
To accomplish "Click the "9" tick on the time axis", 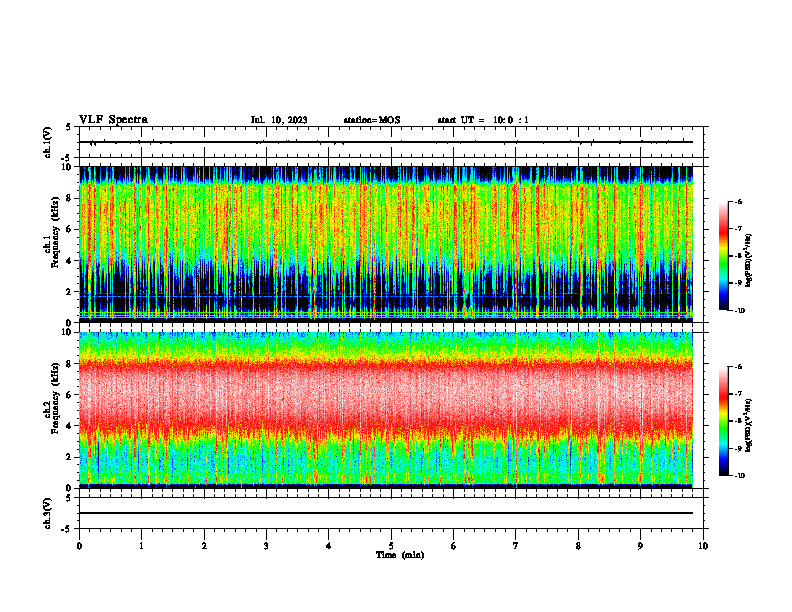I will tap(640, 546).
